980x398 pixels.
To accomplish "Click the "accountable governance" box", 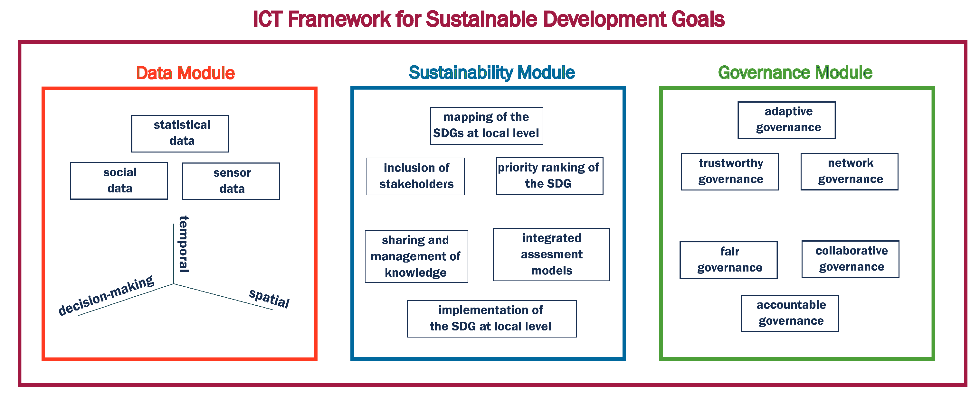I will (790, 313).
